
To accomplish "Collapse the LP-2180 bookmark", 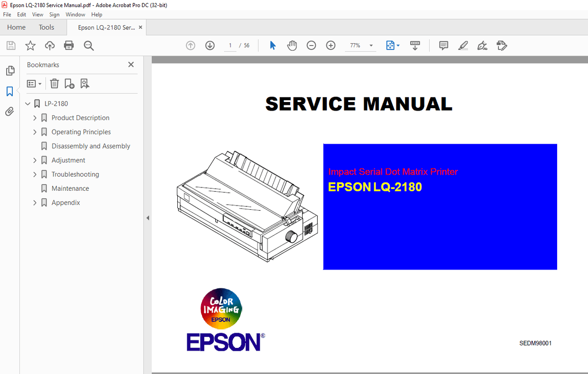I will click(28, 103).
